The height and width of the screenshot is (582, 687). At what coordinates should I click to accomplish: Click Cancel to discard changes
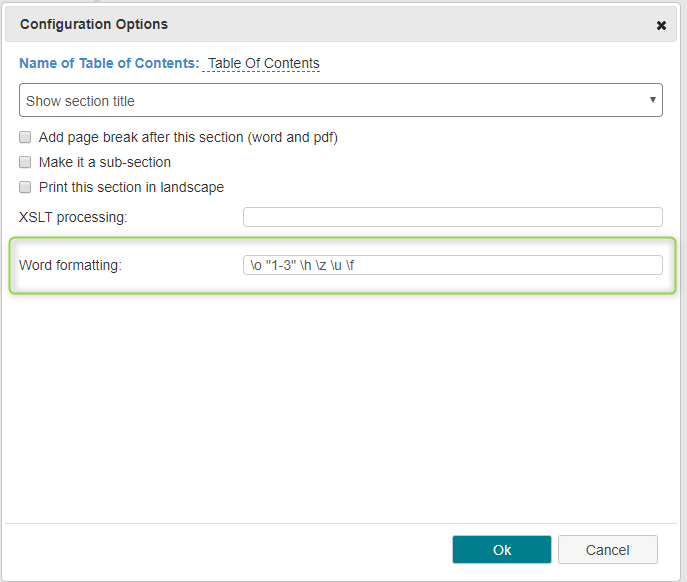(608, 550)
